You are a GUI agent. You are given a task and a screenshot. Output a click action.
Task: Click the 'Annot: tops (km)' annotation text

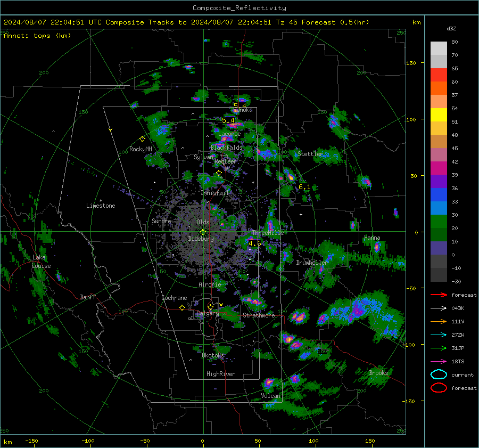tap(37, 36)
